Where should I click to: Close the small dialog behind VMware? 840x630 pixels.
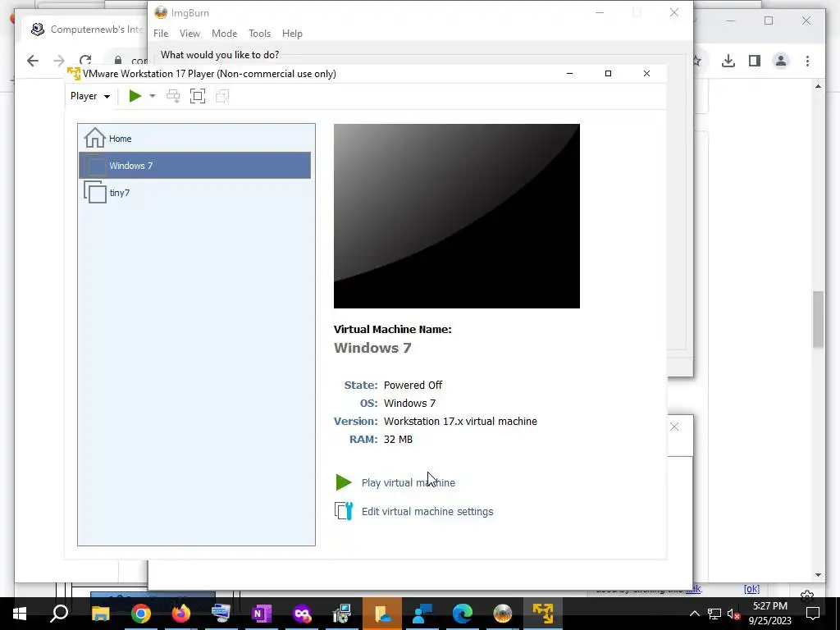tap(674, 427)
